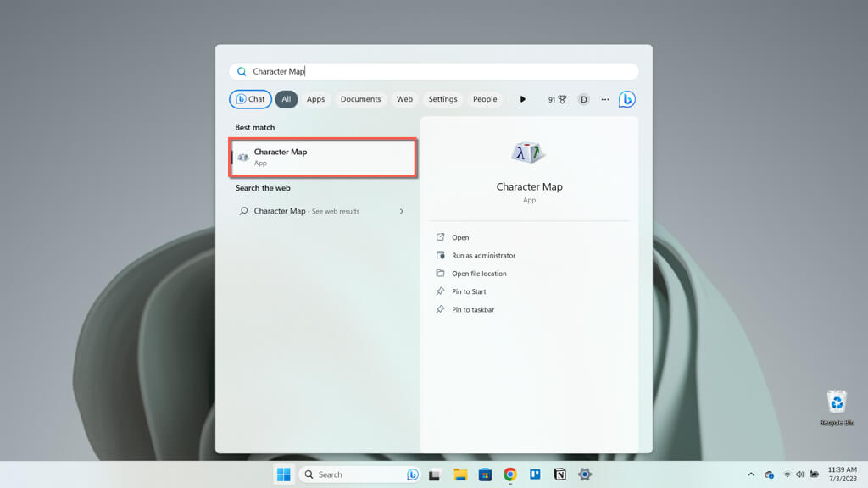Pin Character Map to Start
This screenshot has width=868, height=488.
469,291
